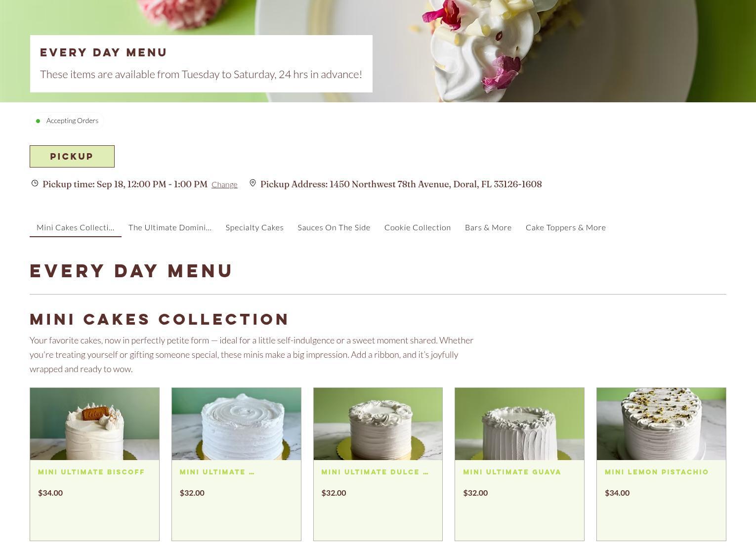Select the Pickup order option button
Screen dimensions: 756x552
tap(72, 156)
